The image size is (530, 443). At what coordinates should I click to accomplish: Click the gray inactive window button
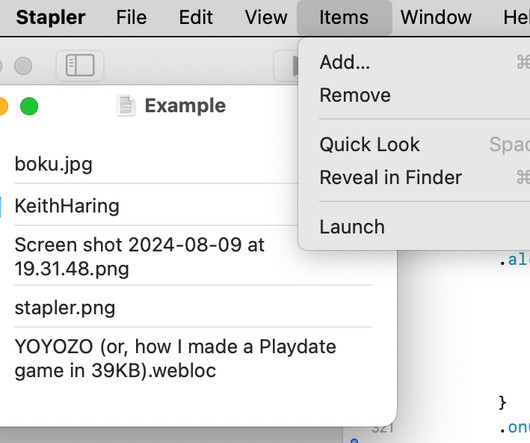click(x=23, y=66)
